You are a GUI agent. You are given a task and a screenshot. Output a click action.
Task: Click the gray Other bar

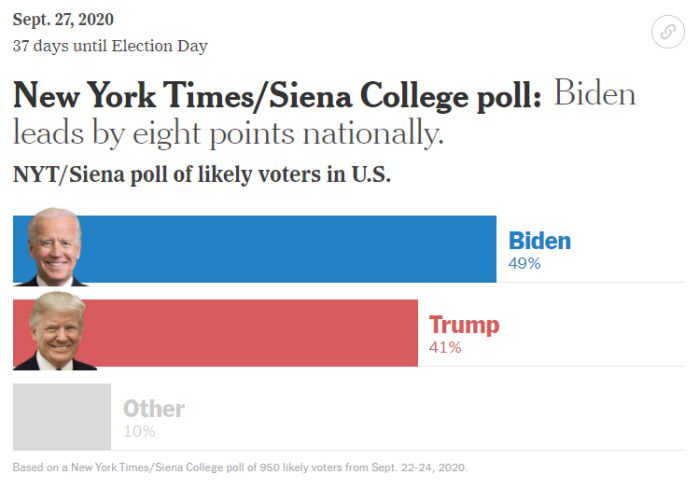pyautogui.click(x=62, y=416)
